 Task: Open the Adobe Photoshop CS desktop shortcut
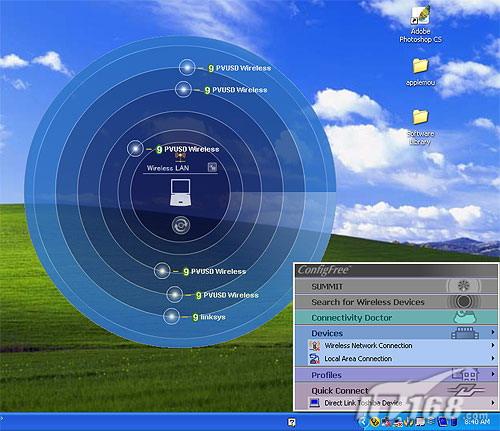[420, 25]
